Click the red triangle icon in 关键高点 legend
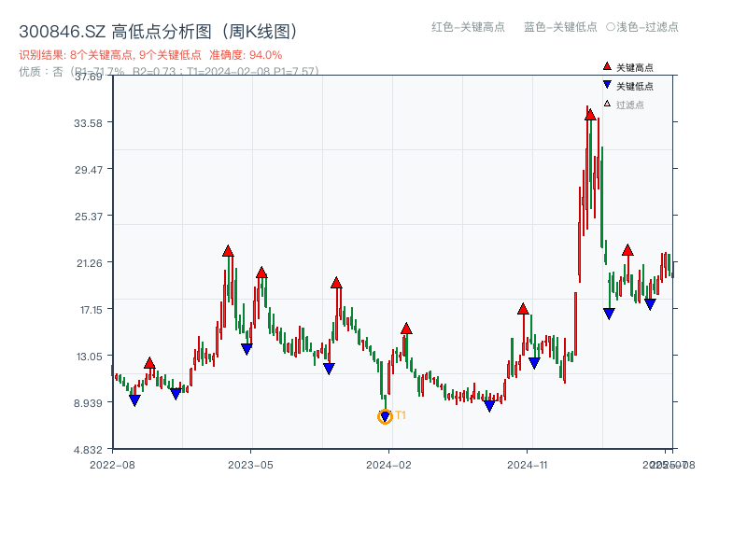Screen dimensions: 747x560 (605, 66)
